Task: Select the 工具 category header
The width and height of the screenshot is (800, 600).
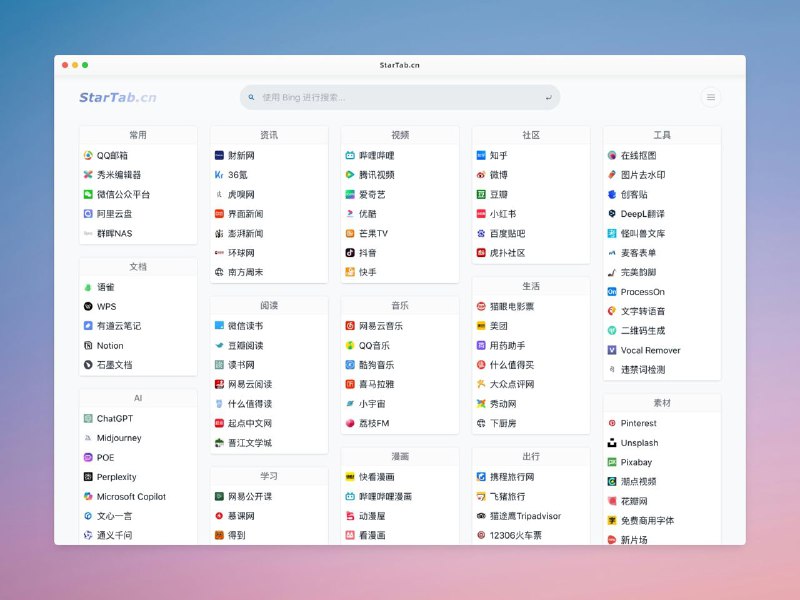Action: 662,135
